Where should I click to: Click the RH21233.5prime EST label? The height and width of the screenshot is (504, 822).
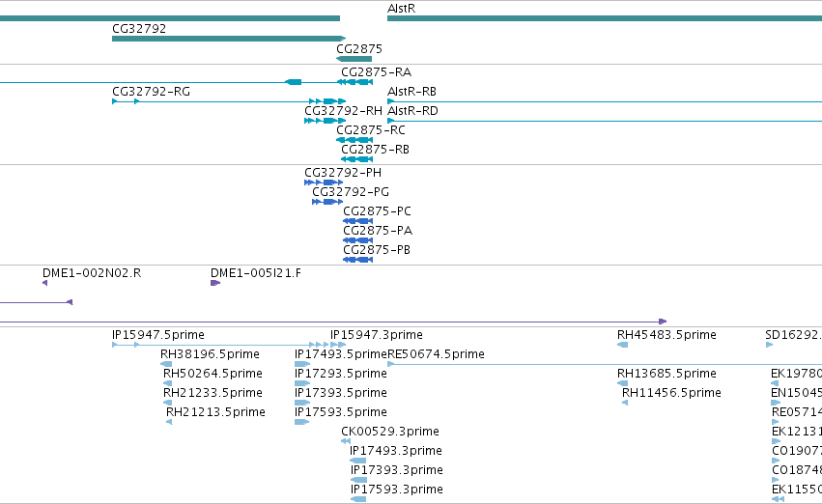click(213, 394)
